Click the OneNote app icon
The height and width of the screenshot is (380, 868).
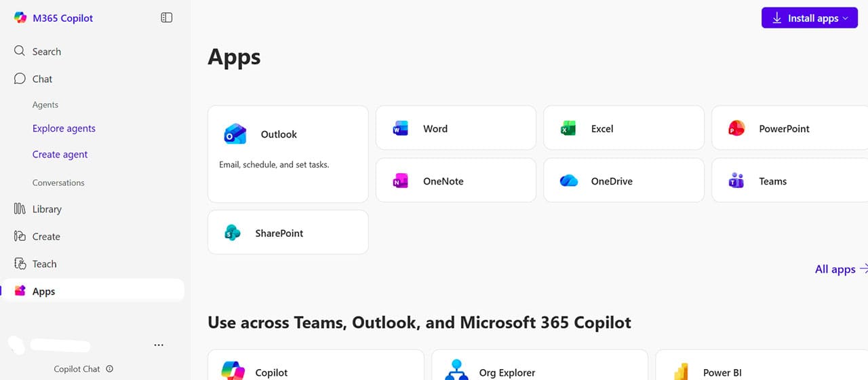pyautogui.click(x=401, y=181)
